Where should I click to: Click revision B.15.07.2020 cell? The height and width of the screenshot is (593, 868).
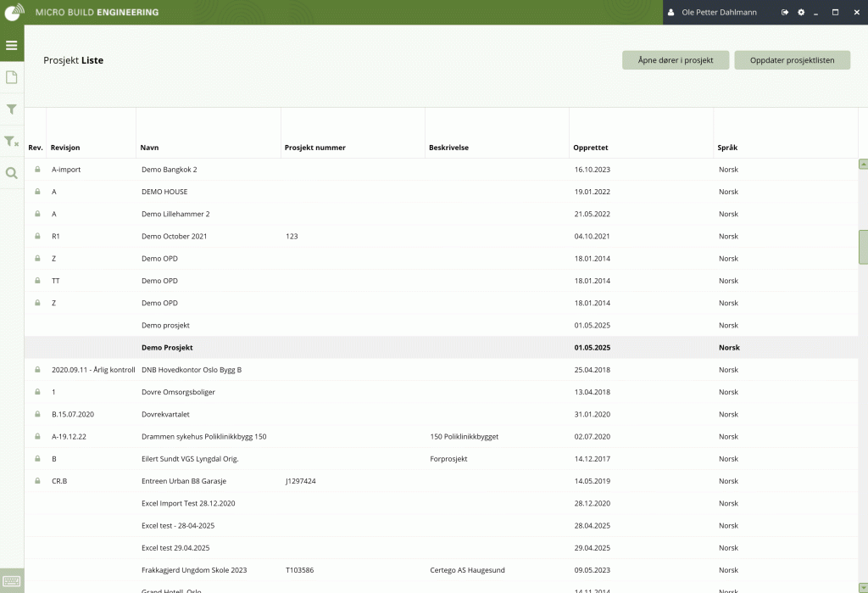tap(73, 414)
